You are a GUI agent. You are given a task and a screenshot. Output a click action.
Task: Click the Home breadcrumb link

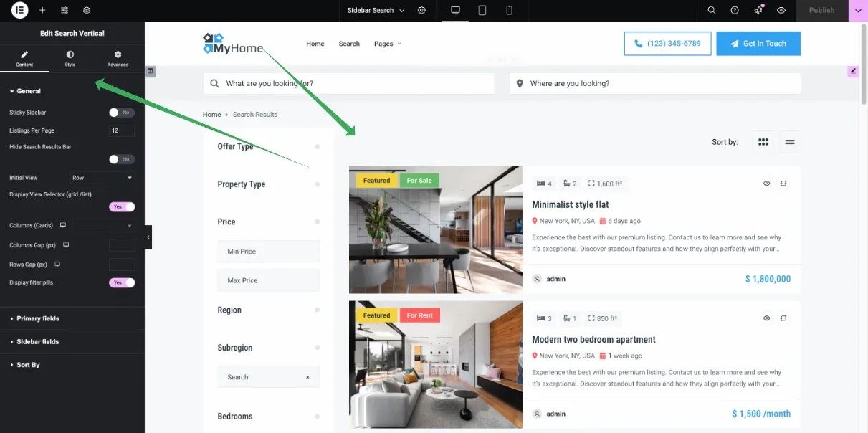pos(211,115)
